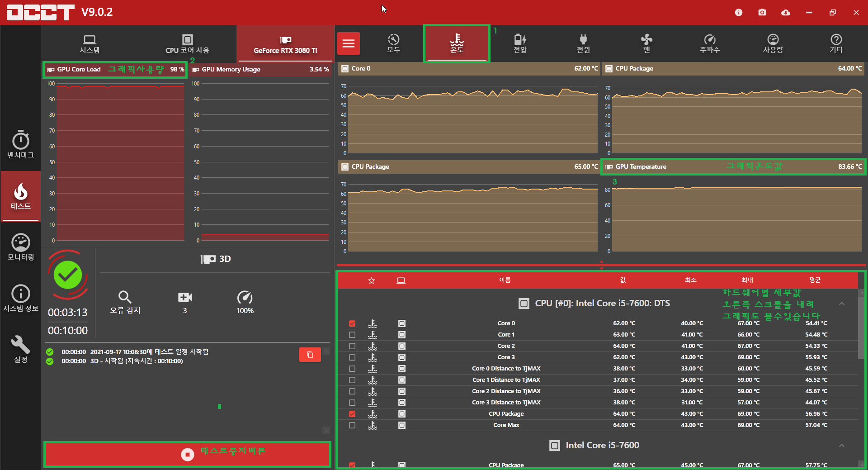Click thermometer icon in Core Max row
The width and height of the screenshot is (868, 470).
pyautogui.click(x=373, y=425)
